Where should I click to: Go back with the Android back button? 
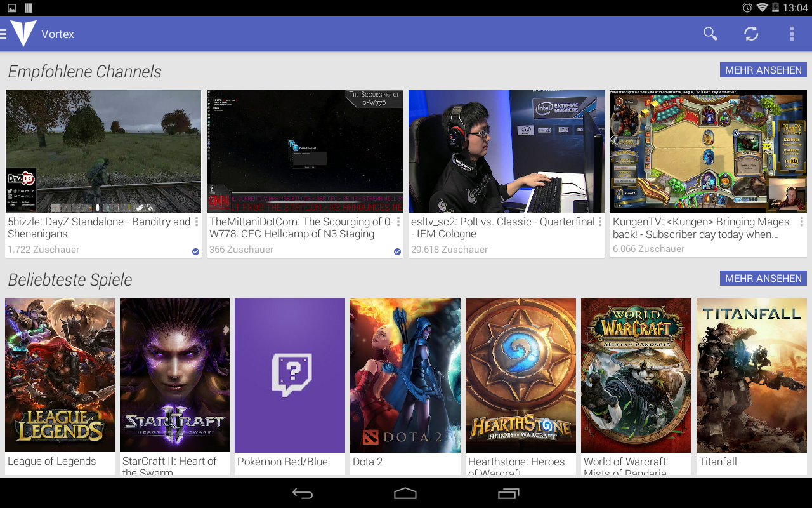(303, 493)
